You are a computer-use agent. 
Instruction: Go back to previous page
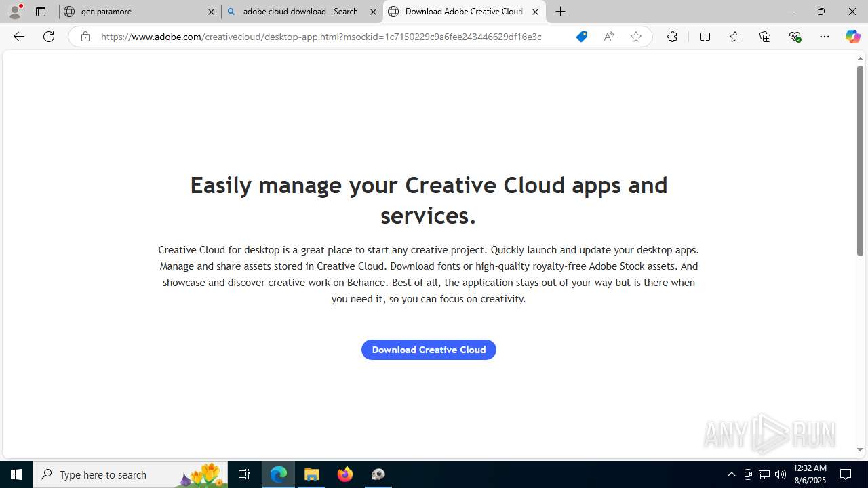click(19, 37)
